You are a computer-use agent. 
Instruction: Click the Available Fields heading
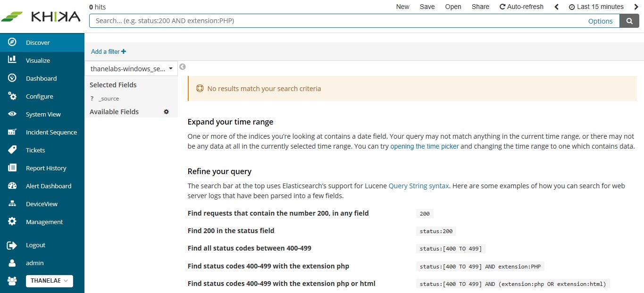(x=114, y=112)
